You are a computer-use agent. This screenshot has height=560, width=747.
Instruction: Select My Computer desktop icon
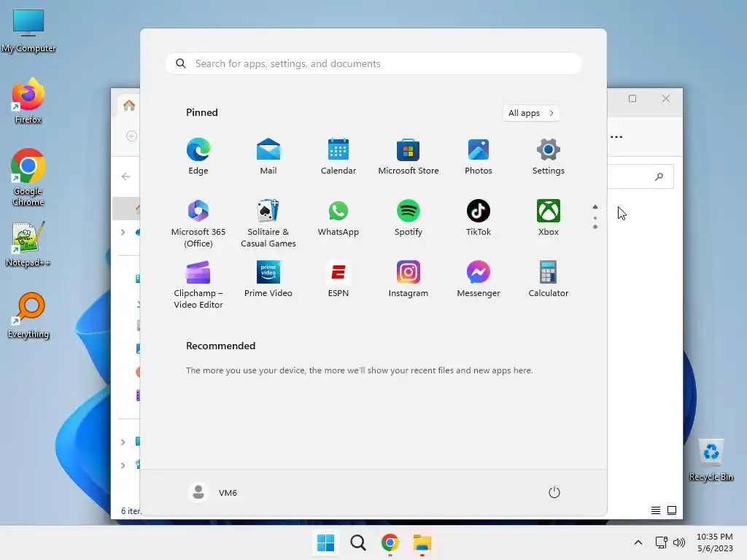click(x=28, y=31)
